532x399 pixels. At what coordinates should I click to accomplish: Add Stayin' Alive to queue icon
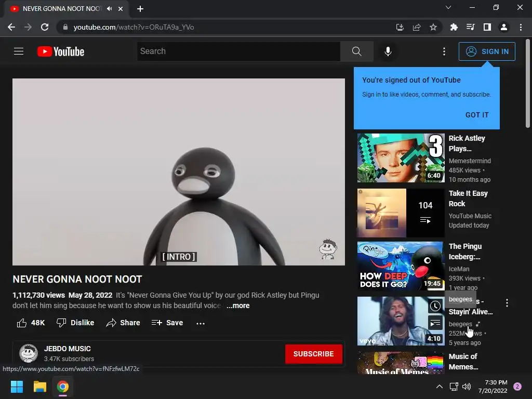435,323
